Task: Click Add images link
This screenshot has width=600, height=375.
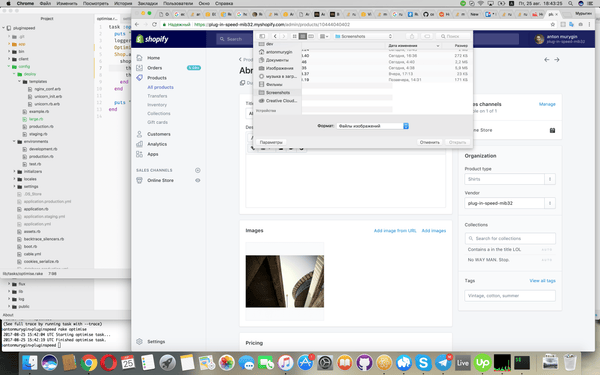Action: (x=434, y=231)
